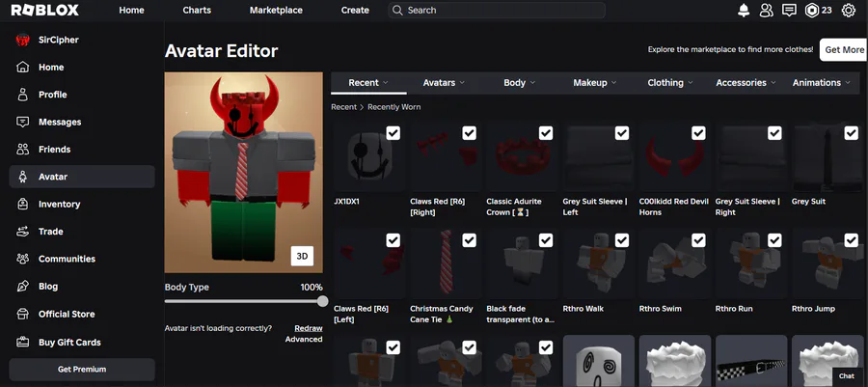This screenshot has width=868, height=387.
Task: Open Home in top navigation
Action: [131, 10]
